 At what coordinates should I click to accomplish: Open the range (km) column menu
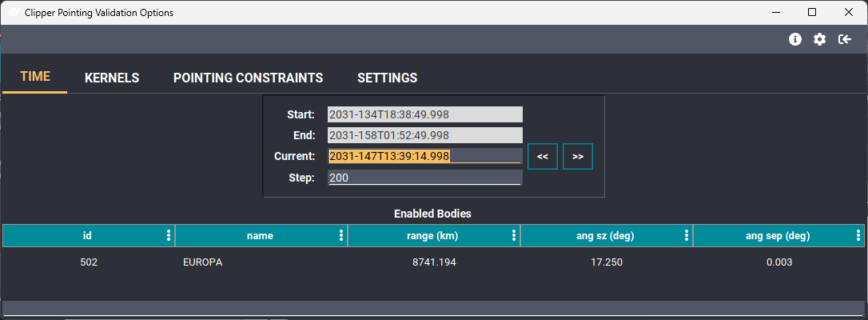point(514,236)
